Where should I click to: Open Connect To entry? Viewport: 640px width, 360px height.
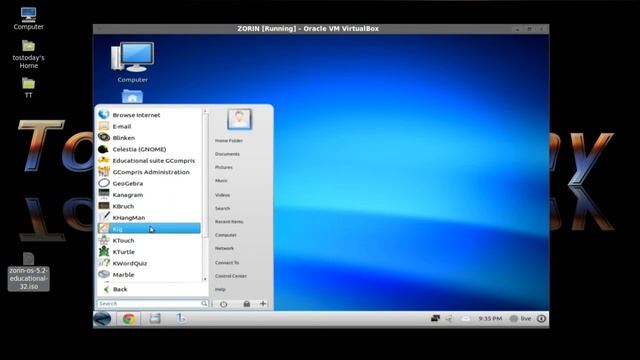[227, 263]
